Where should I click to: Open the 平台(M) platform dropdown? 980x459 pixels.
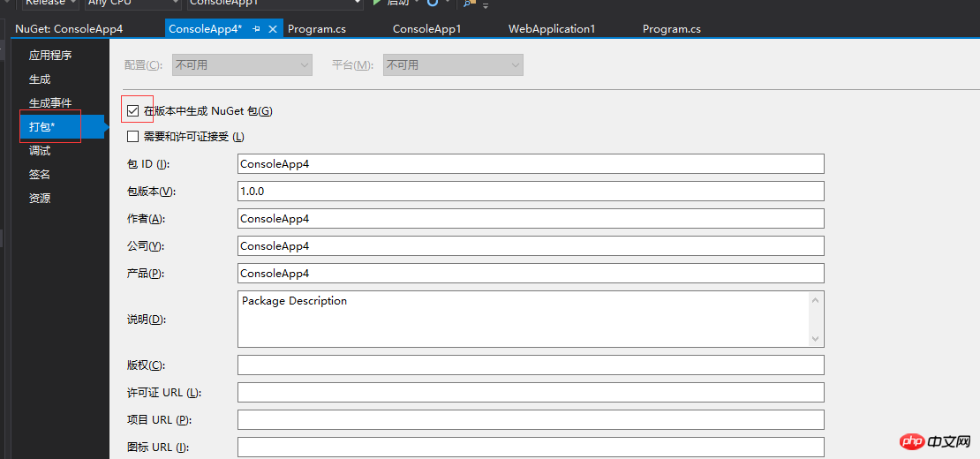tap(453, 65)
